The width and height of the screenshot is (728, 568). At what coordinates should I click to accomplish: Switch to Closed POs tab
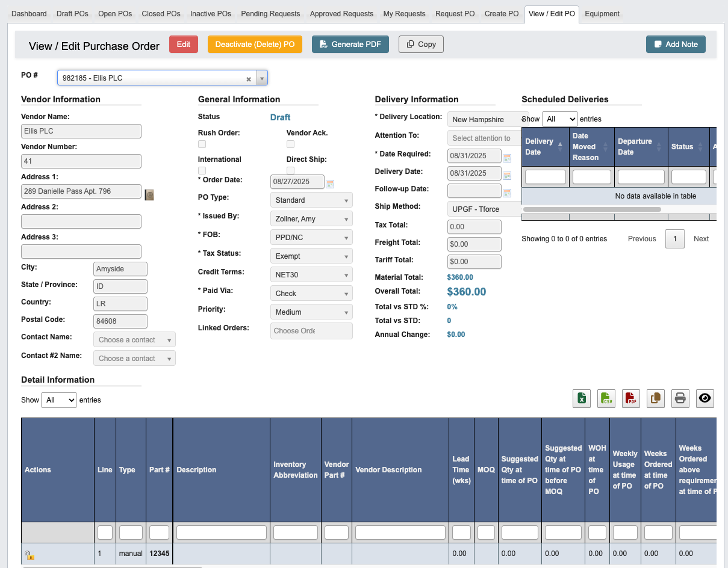click(161, 14)
